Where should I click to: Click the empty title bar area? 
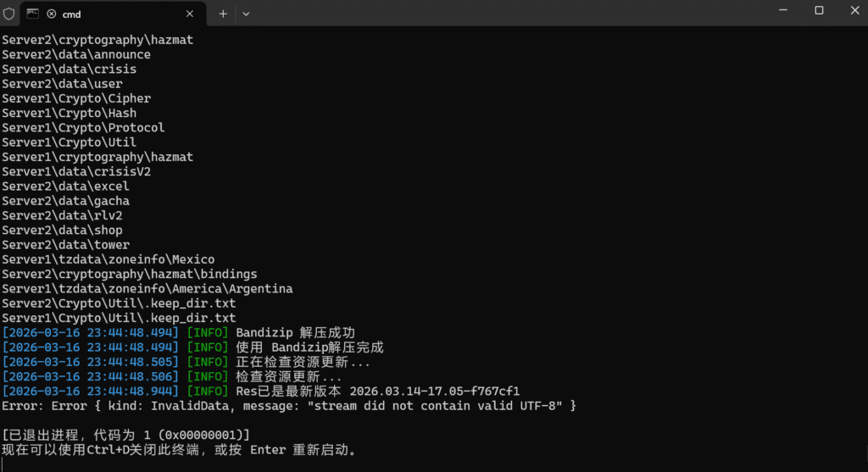tap(509, 13)
